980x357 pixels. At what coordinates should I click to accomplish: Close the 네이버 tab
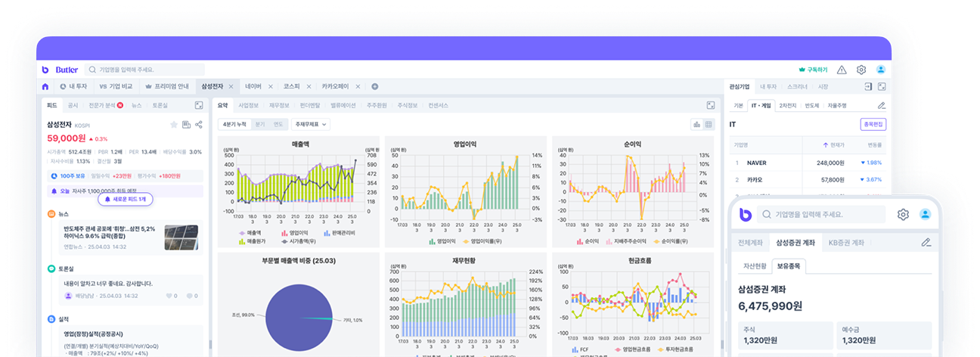271,86
